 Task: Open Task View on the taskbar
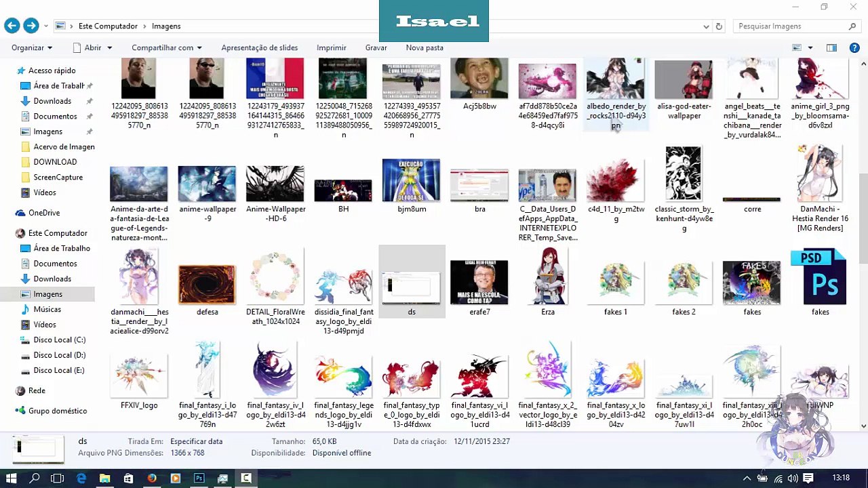[x=58, y=478]
